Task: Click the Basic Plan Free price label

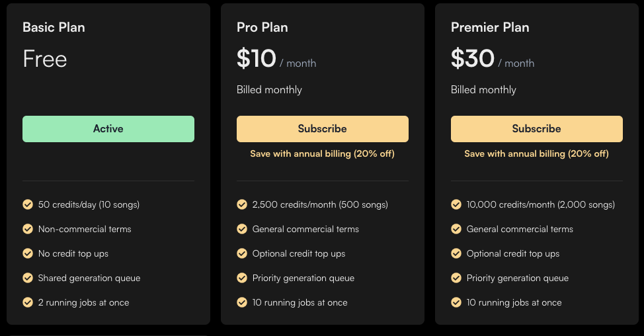Action: click(45, 59)
